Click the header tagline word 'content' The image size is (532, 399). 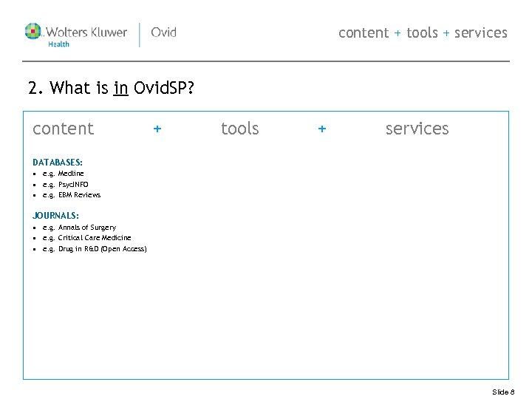click(364, 33)
